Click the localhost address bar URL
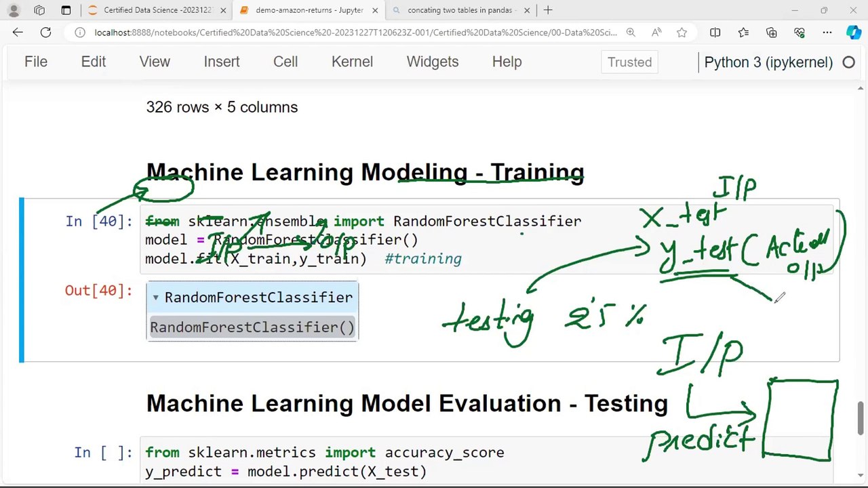This screenshot has height=488, width=868. click(355, 33)
